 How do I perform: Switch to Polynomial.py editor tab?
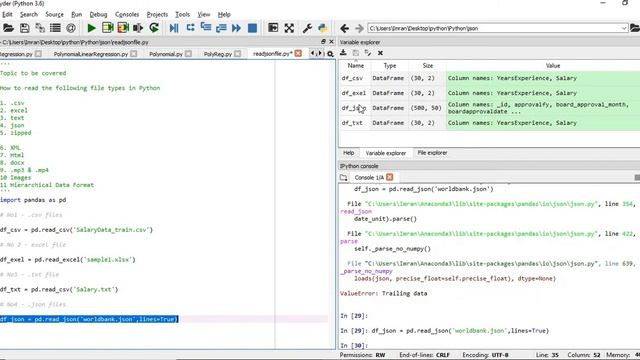(166, 54)
